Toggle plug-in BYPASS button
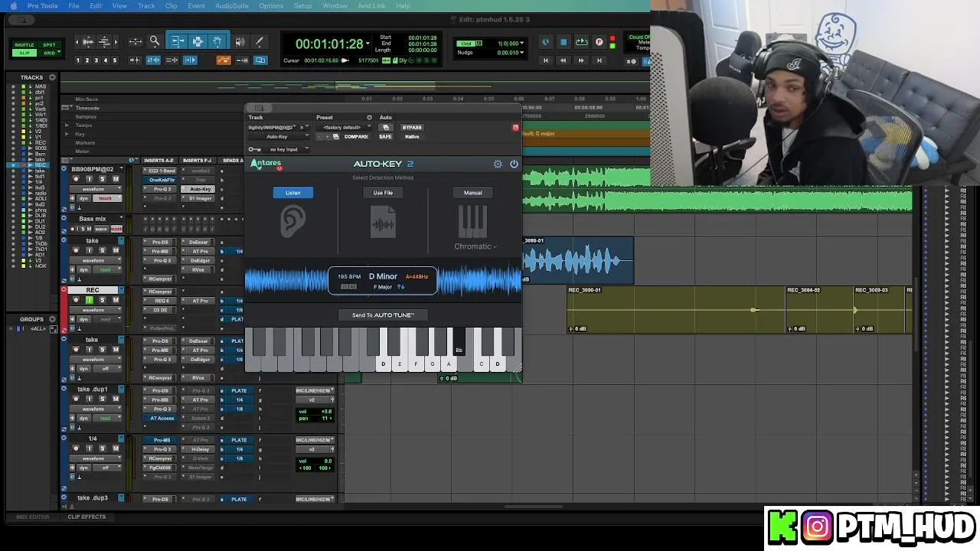Viewport: 980px width, 551px height. coord(412,127)
